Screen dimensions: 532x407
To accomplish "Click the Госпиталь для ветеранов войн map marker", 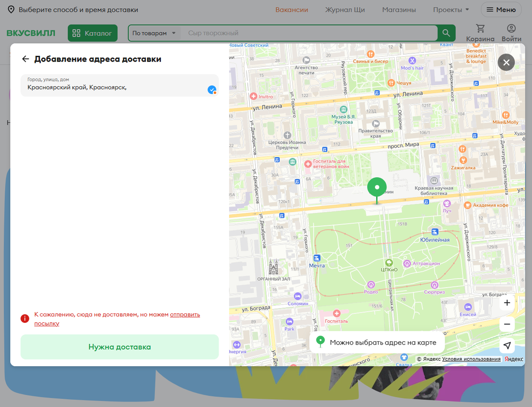I will pos(308,164).
